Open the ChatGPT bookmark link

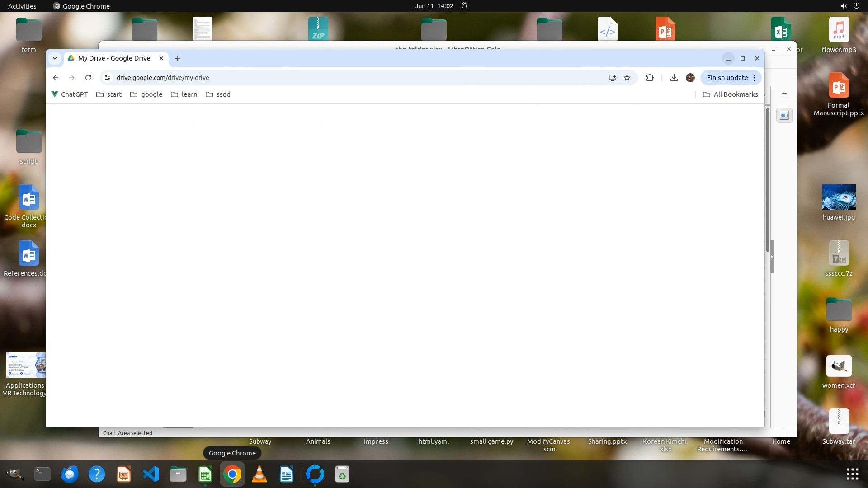(70, 94)
